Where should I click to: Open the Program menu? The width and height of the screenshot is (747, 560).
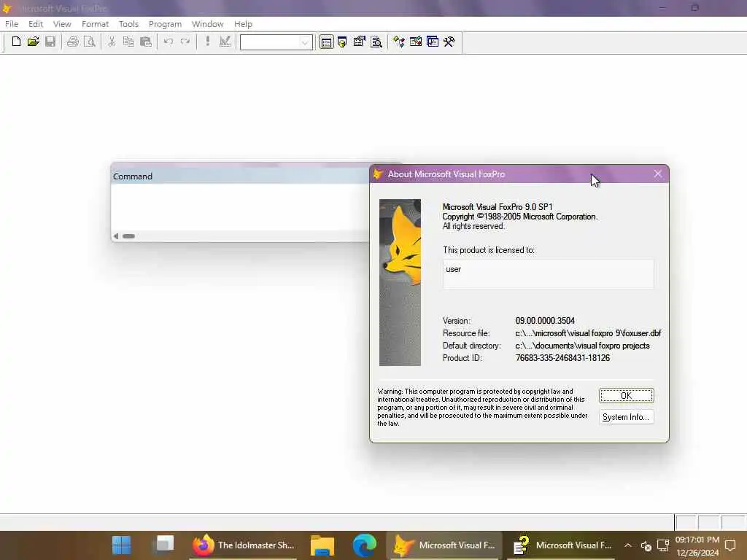click(x=166, y=24)
